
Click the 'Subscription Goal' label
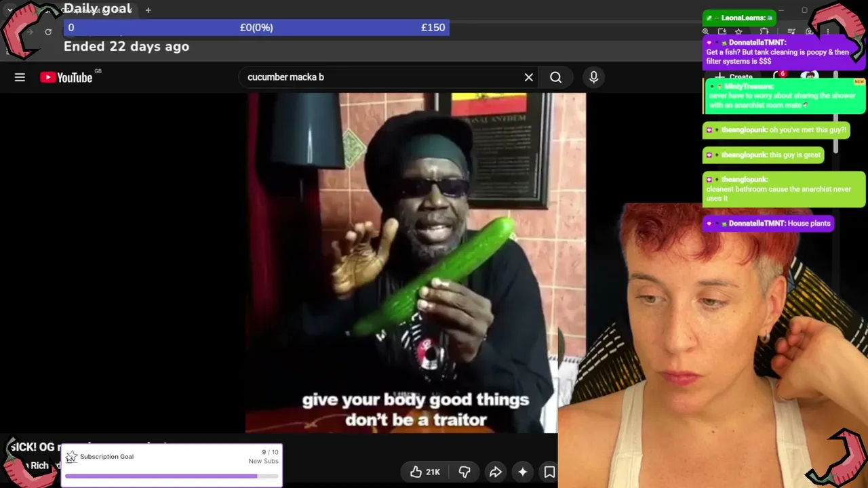pos(106,457)
